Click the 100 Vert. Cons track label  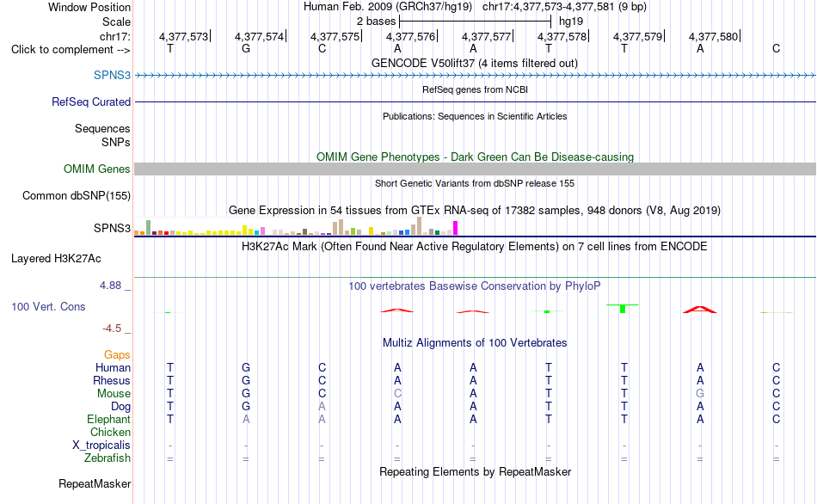click(48, 306)
